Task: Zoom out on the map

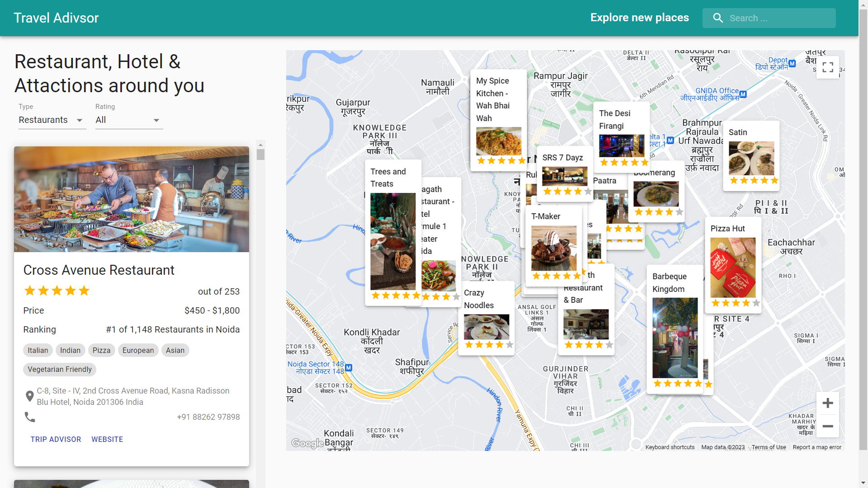Action: 828,426
